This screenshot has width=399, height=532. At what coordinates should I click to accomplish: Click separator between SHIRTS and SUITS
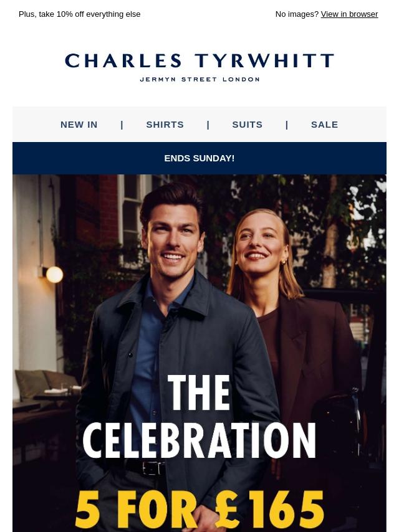point(208,125)
